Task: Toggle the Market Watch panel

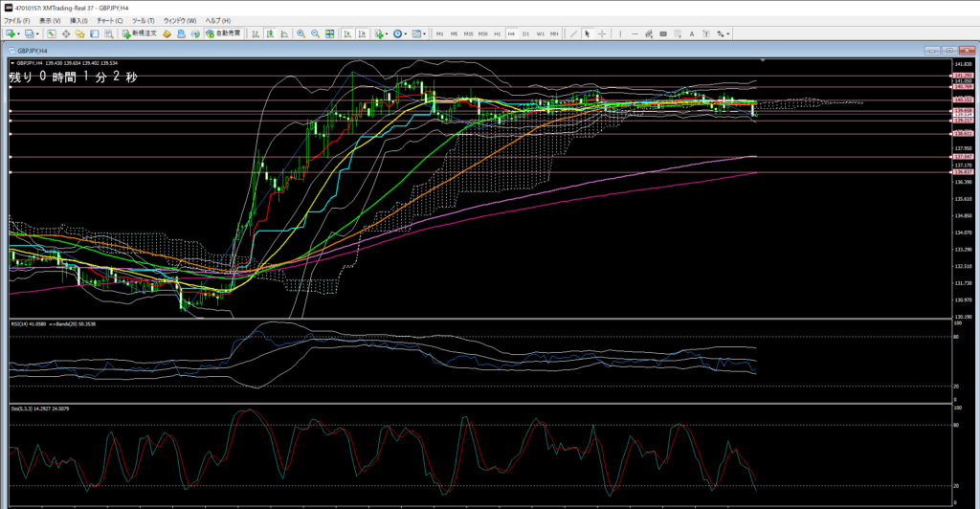Action: 52,33
